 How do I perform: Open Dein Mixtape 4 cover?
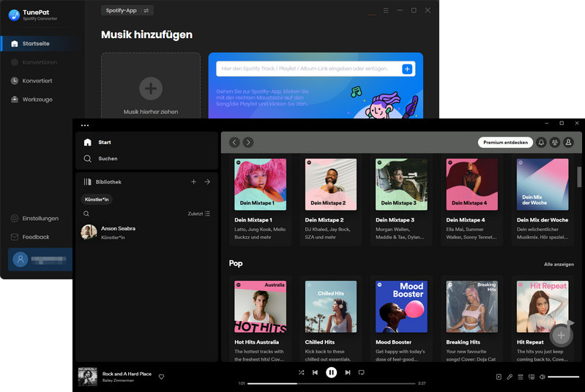point(472,184)
